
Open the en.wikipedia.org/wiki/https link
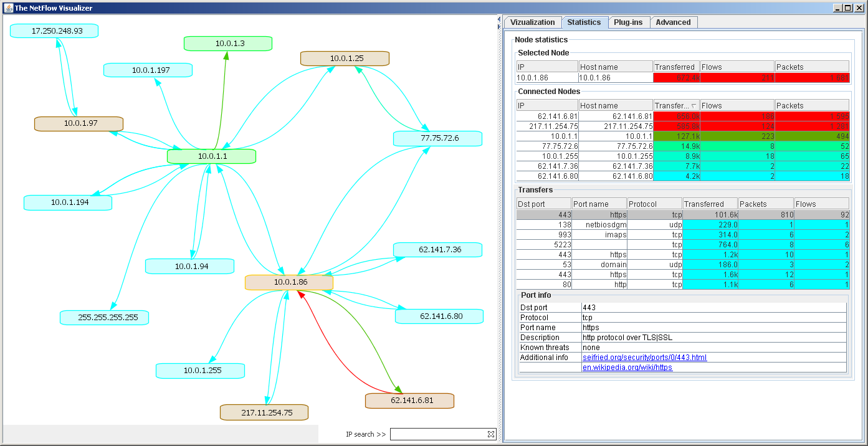(x=627, y=368)
